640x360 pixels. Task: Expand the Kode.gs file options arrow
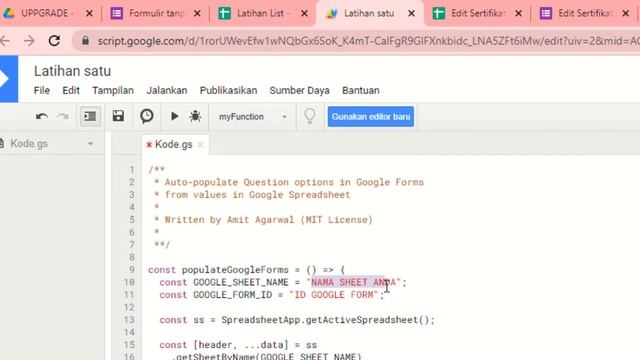[91, 144]
